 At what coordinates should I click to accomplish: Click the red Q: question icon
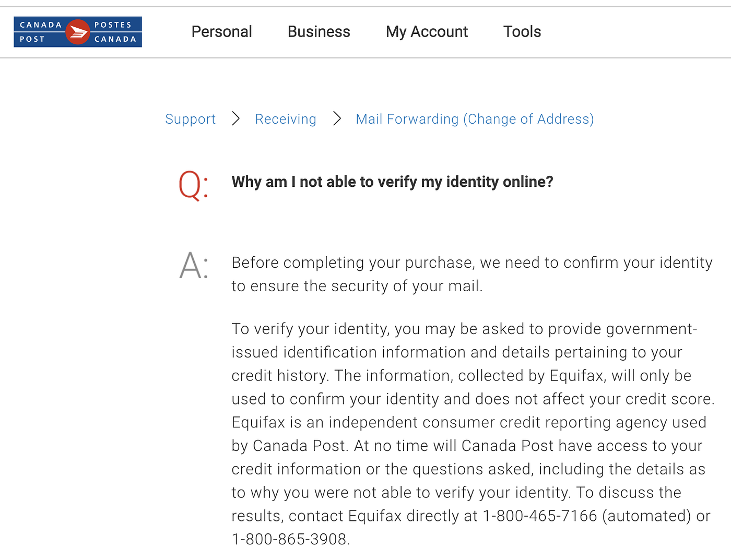pyautogui.click(x=193, y=185)
